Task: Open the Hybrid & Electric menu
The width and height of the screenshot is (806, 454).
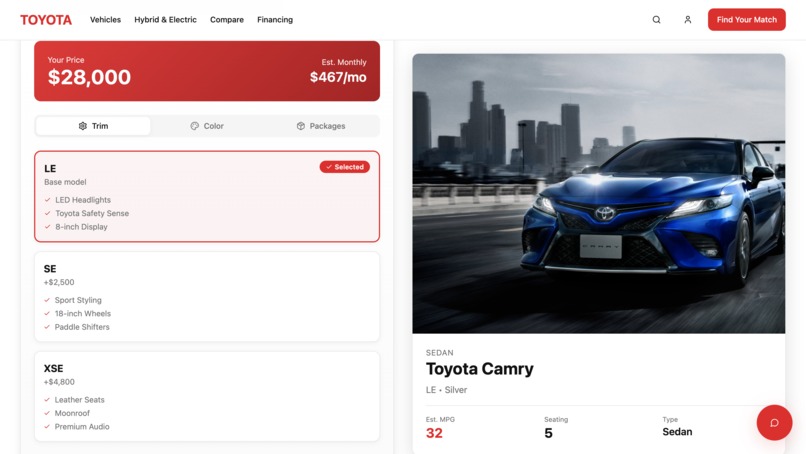Action: click(x=166, y=20)
